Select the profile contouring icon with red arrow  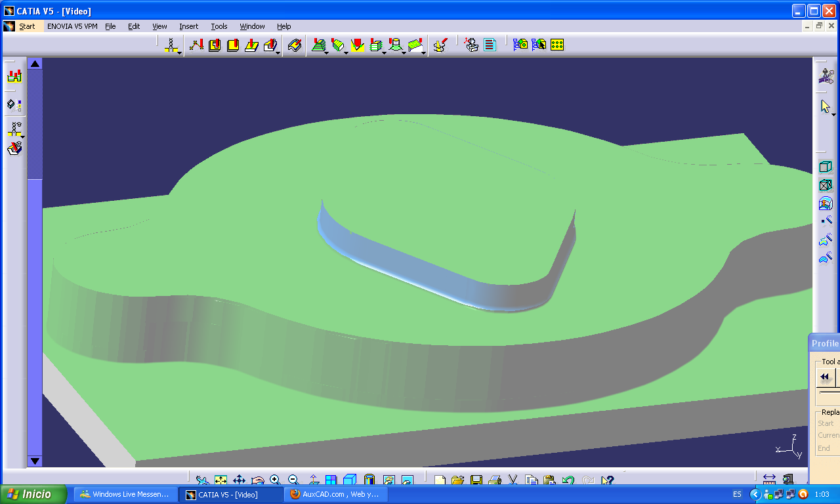point(251,45)
